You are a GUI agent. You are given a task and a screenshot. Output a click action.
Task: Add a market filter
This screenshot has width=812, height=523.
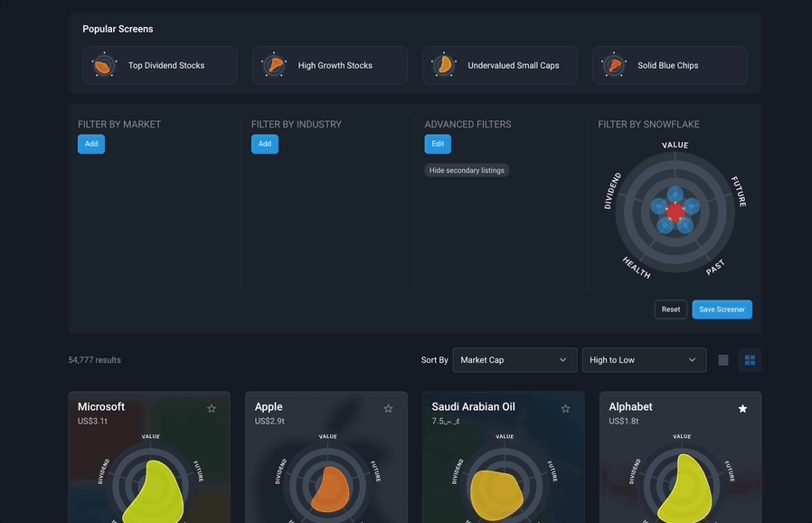point(91,144)
